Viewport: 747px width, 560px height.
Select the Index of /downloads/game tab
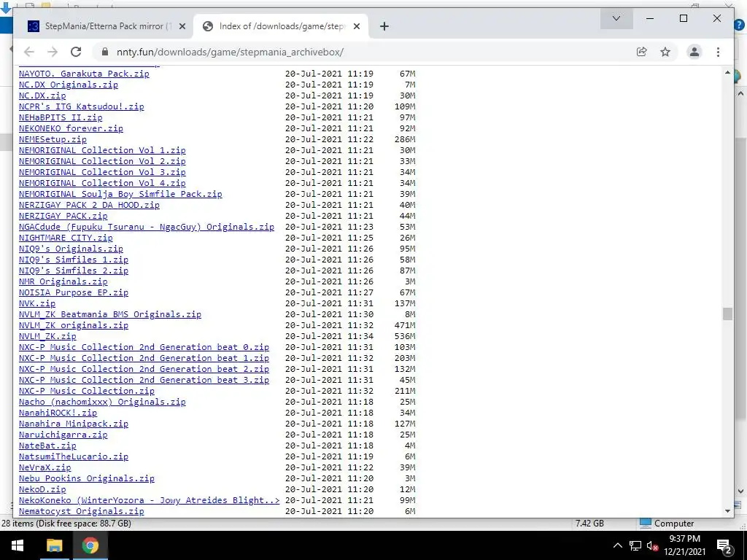click(281, 26)
